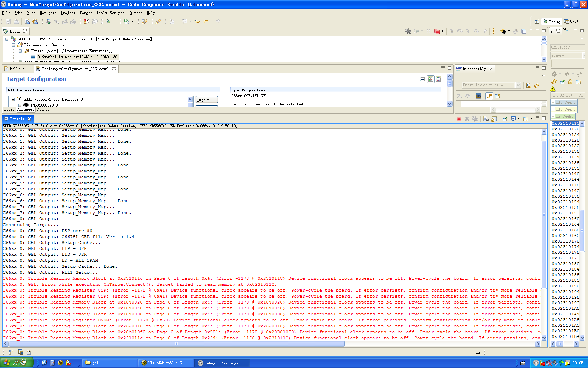The width and height of the screenshot is (588, 368).
Task: Click the Display Selected Console monitor icon
Action: click(x=513, y=119)
